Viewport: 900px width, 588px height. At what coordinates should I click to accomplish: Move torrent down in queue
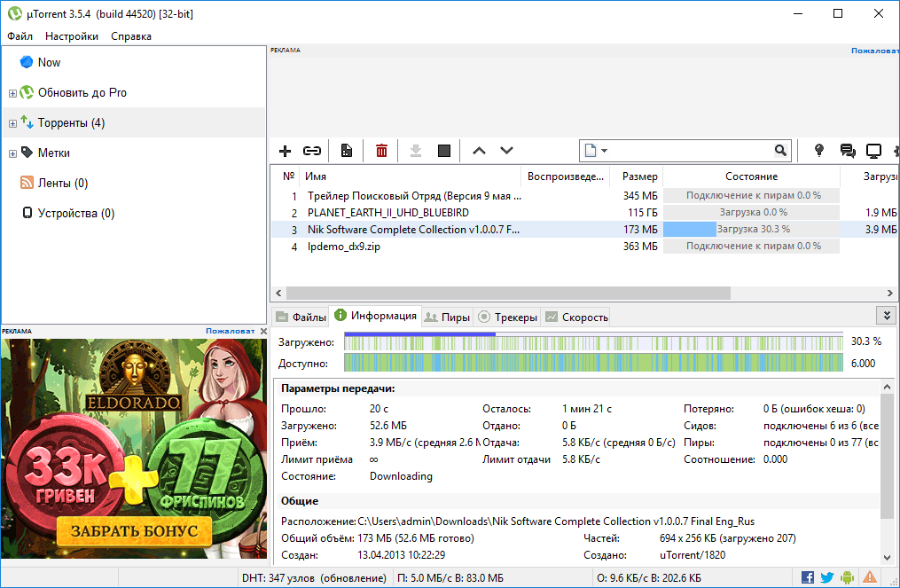pos(506,151)
